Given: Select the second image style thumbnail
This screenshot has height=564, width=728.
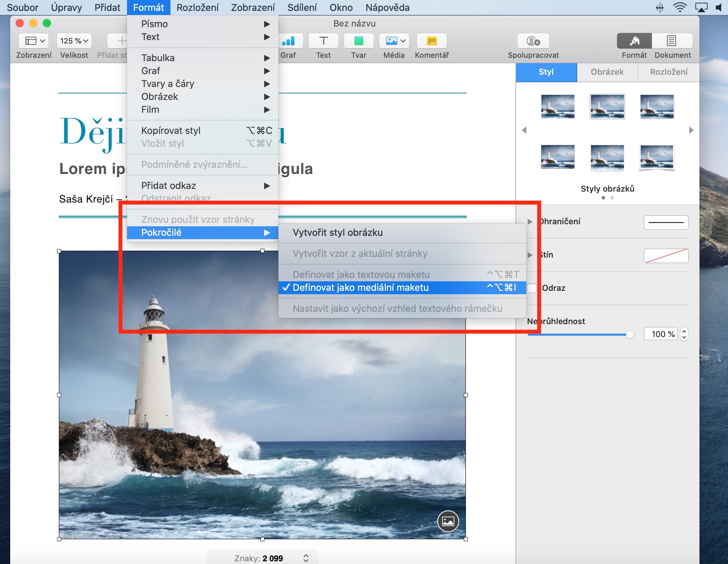Looking at the screenshot, I should point(607,106).
